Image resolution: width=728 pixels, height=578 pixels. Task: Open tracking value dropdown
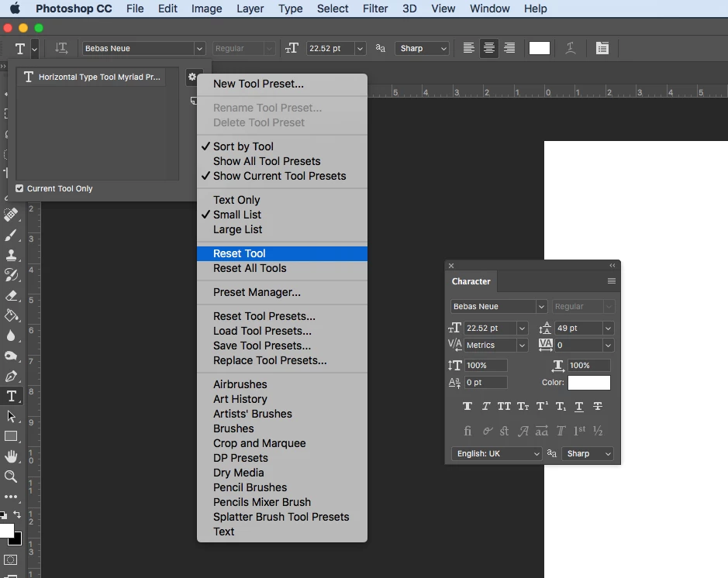[x=608, y=345]
